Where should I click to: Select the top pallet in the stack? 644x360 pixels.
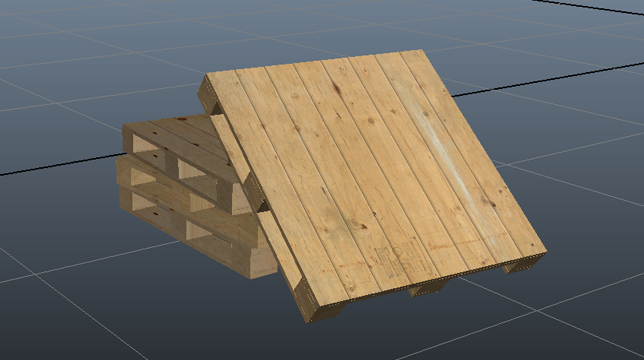pyautogui.click(x=185, y=160)
